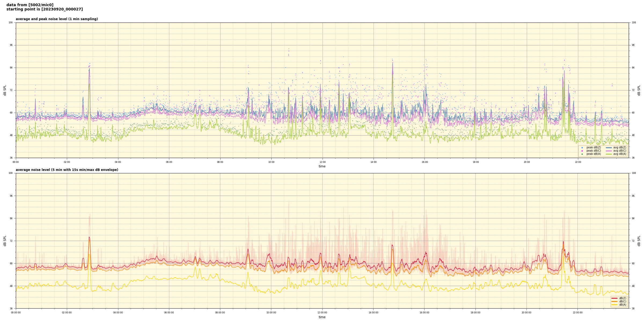Click yellow dB(A) swatch in bottom legend

click(614, 305)
